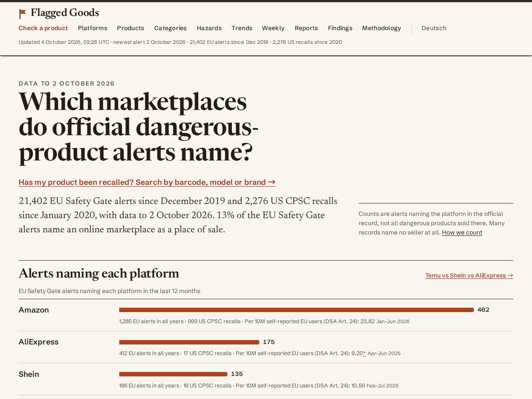The image size is (532, 399).
Task: Click the Amazon platform name
Action: 34,310
